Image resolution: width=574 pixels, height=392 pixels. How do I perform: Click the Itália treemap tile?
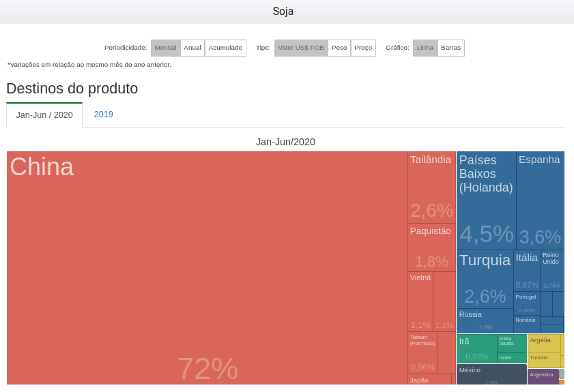coord(526,271)
